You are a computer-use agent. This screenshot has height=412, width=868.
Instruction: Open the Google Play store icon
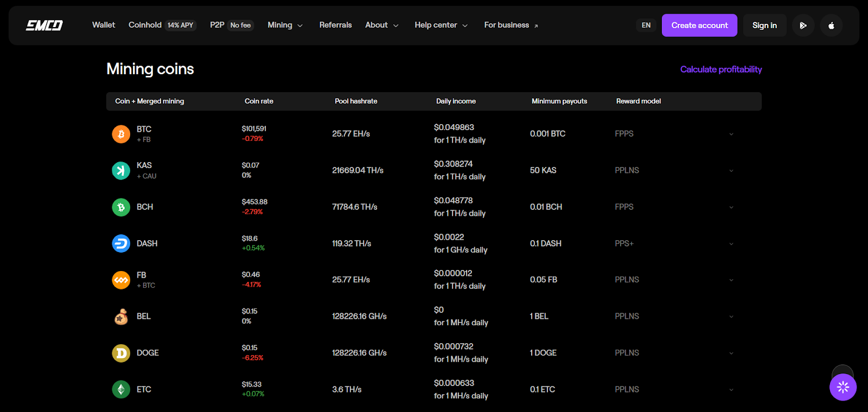(803, 25)
